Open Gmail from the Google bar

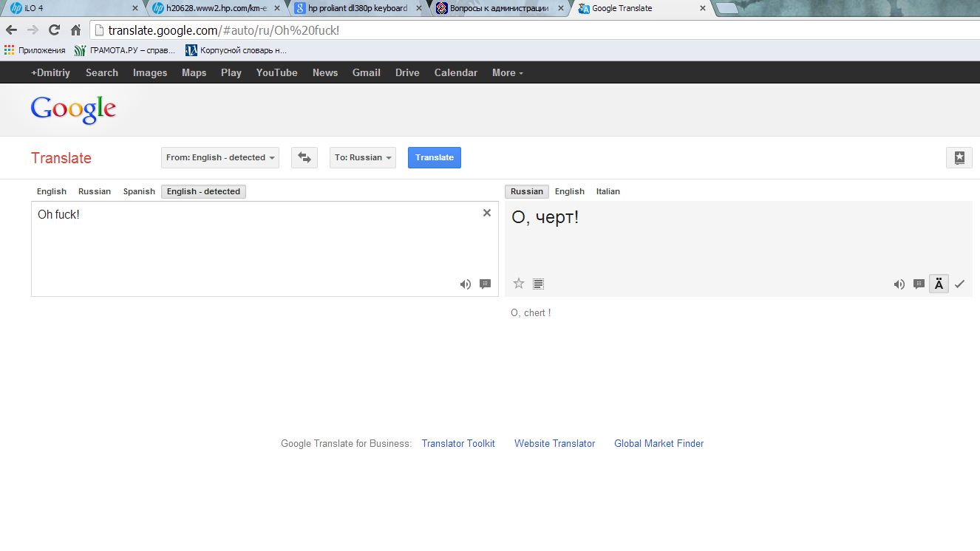point(367,72)
